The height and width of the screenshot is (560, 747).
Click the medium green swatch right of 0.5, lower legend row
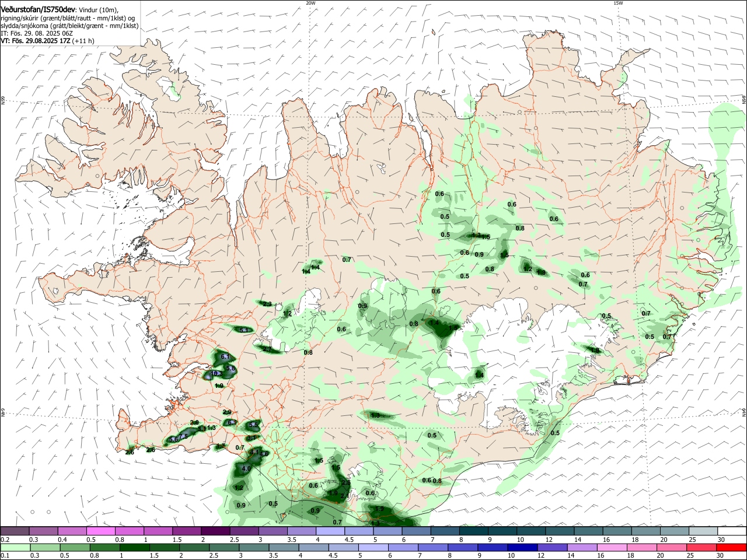point(75,547)
